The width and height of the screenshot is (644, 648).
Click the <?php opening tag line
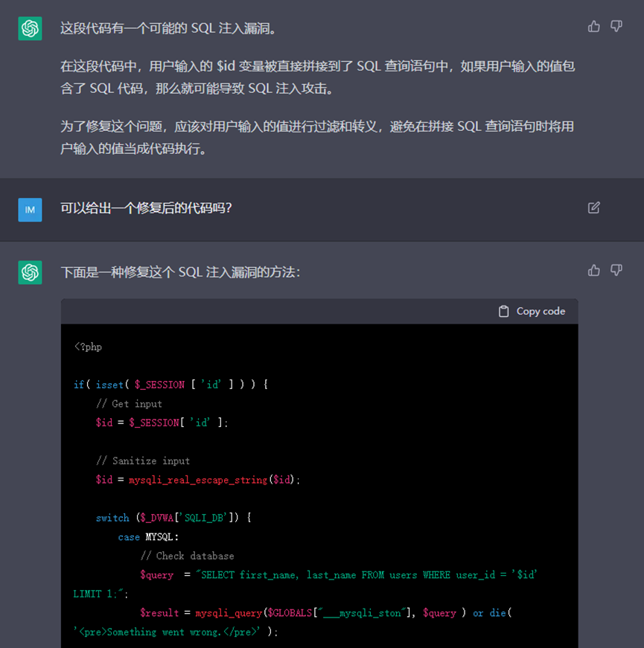click(x=88, y=347)
